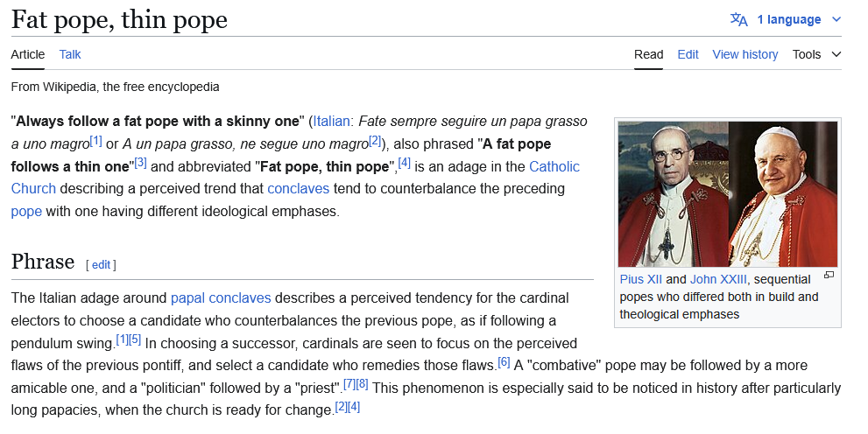Click the Phrase section edit link
The width and height of the screenshot is (868, 434).
pos(101,264)
